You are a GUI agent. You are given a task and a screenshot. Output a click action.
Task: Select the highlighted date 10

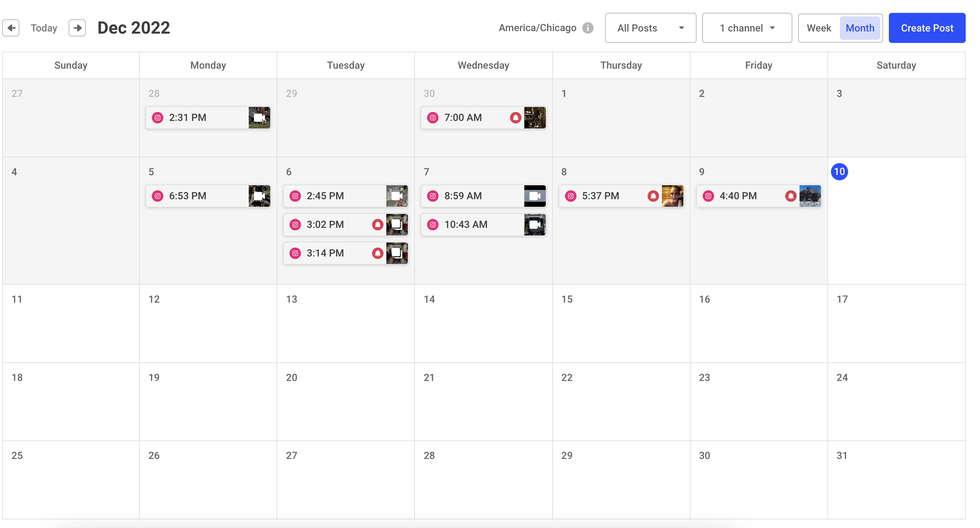(x=839, y=172)
